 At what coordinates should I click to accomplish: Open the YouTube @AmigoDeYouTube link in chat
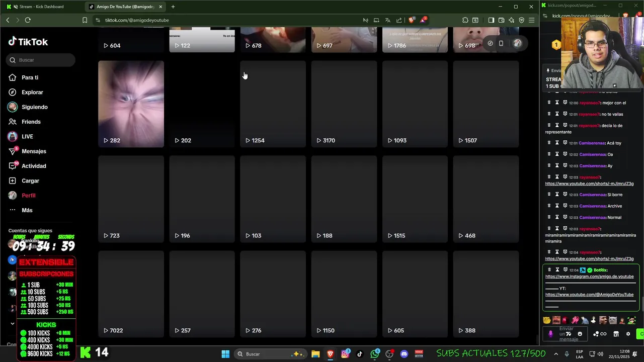coord(589,295)
